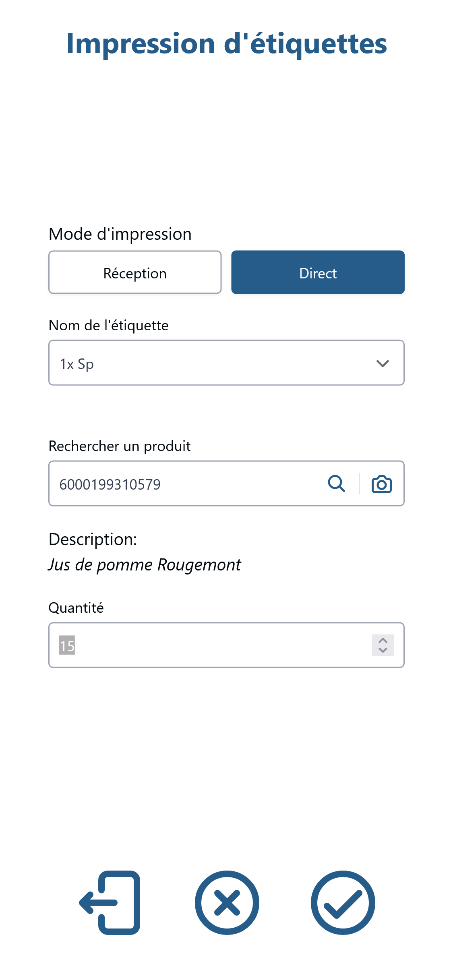Select the Réception print mode
The image size is (453, 980).
tap(135, 272)
